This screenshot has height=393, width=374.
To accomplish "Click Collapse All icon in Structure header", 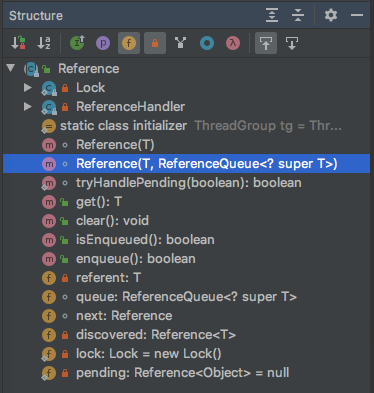I will click(298, 15).
